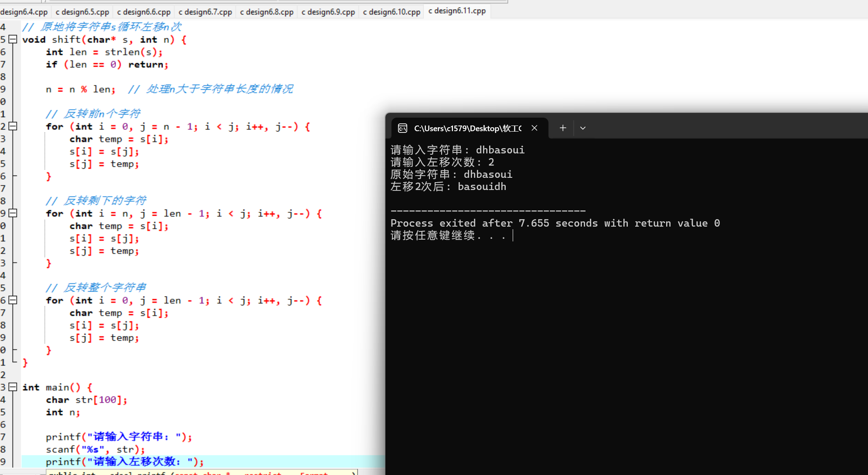Click the terminal tab titled C:\Users\c1579\Desktop
Image resolution: width=868 pixels, height=475 pixels.
[467, 128]
